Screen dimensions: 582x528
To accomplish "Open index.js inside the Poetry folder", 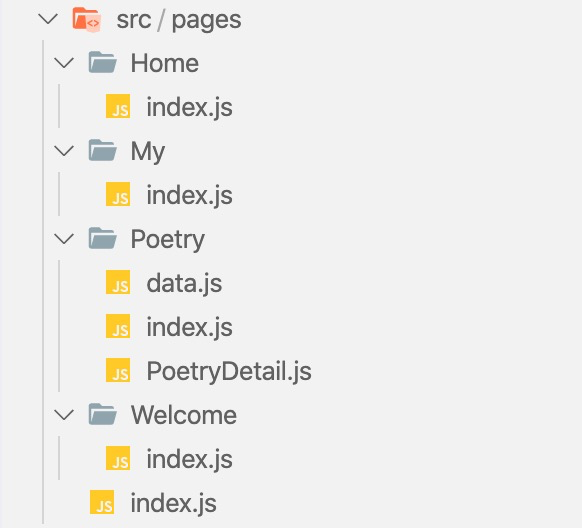I will point(189,327).
